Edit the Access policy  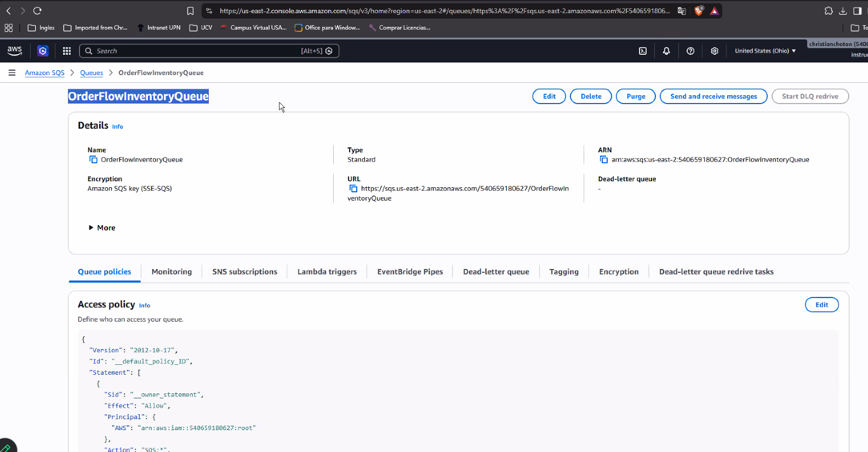click(x=821, y=305)
